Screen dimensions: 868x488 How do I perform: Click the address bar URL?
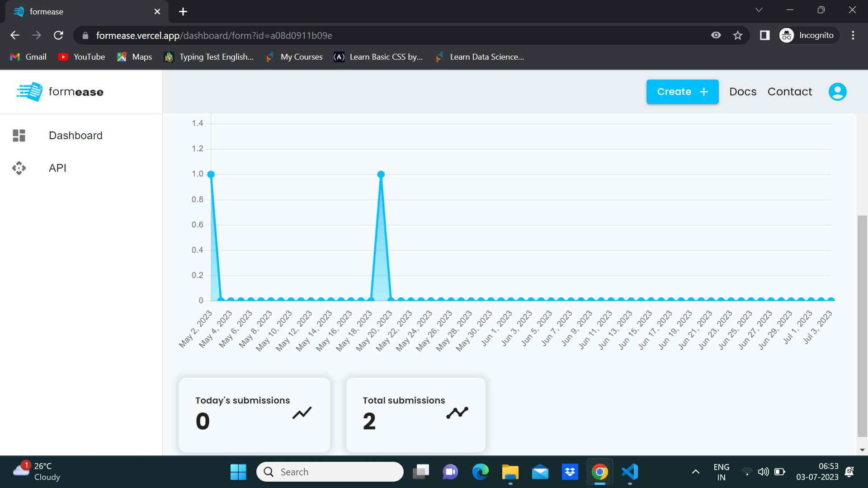click(214, 35)
